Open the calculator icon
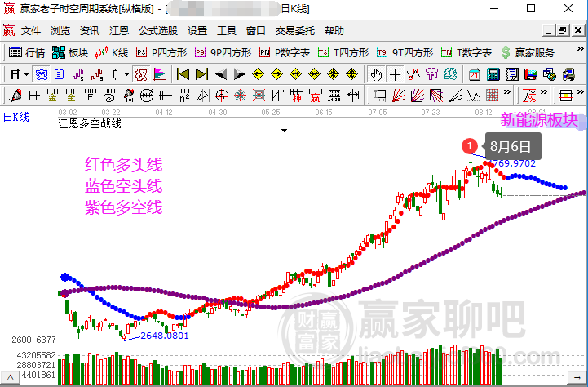This screenshot has width=588, height=387. point(493,74)
